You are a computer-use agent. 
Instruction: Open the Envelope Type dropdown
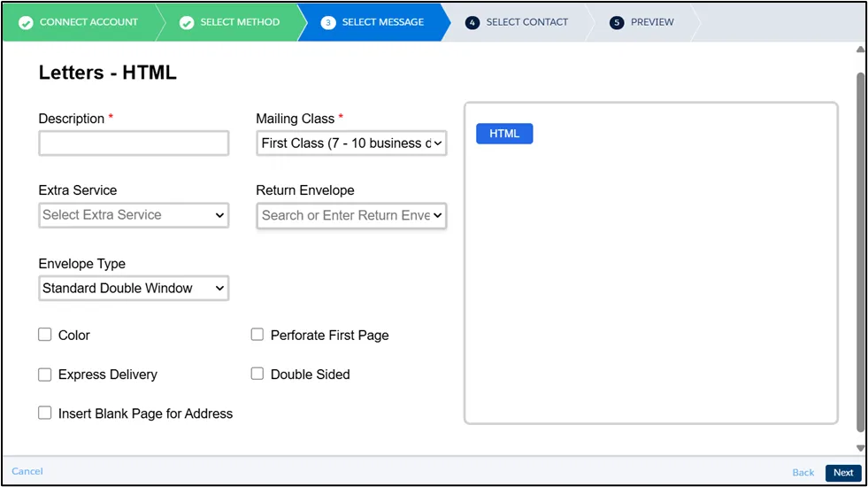tap(134, 289)
